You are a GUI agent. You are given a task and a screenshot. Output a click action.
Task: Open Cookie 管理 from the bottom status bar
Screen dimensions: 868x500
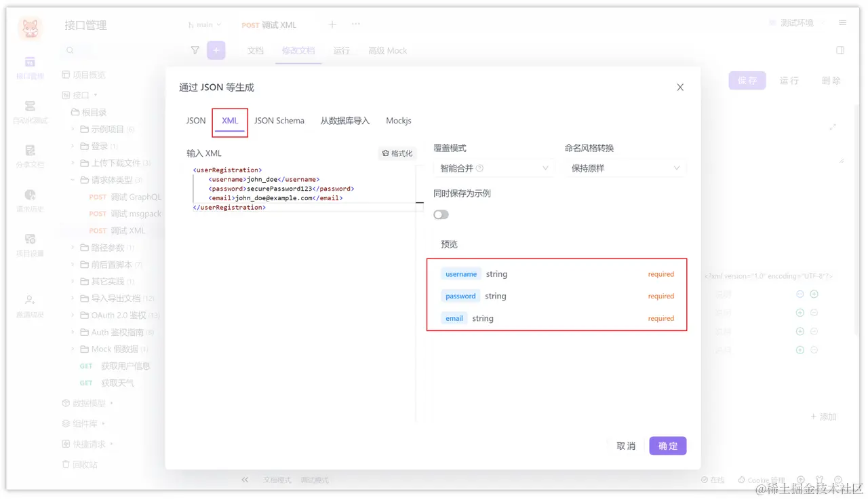(x=761, y=480)
